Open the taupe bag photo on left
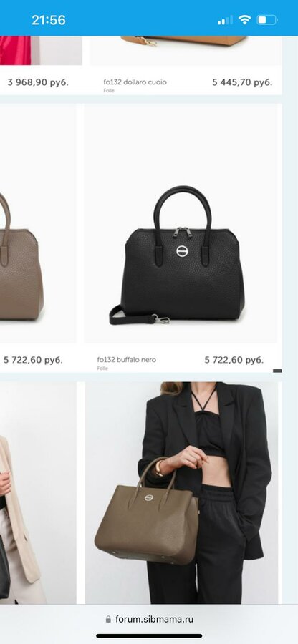Viewport: 298px width, 644px height. 38,223
